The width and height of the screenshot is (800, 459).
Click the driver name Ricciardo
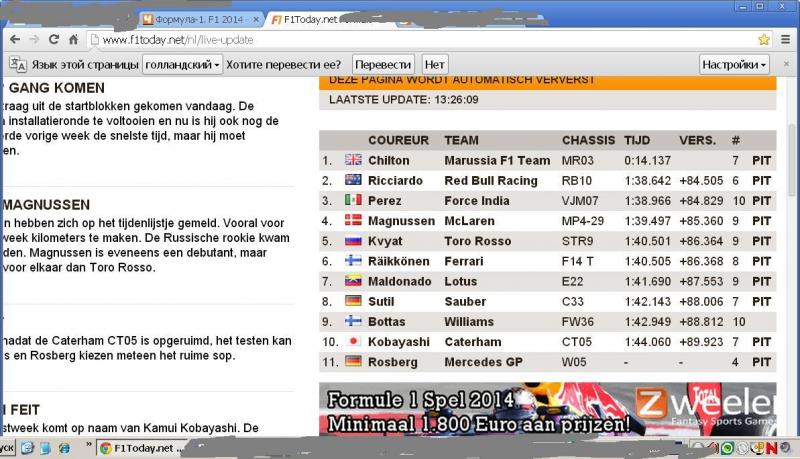[x=395, y=181]
